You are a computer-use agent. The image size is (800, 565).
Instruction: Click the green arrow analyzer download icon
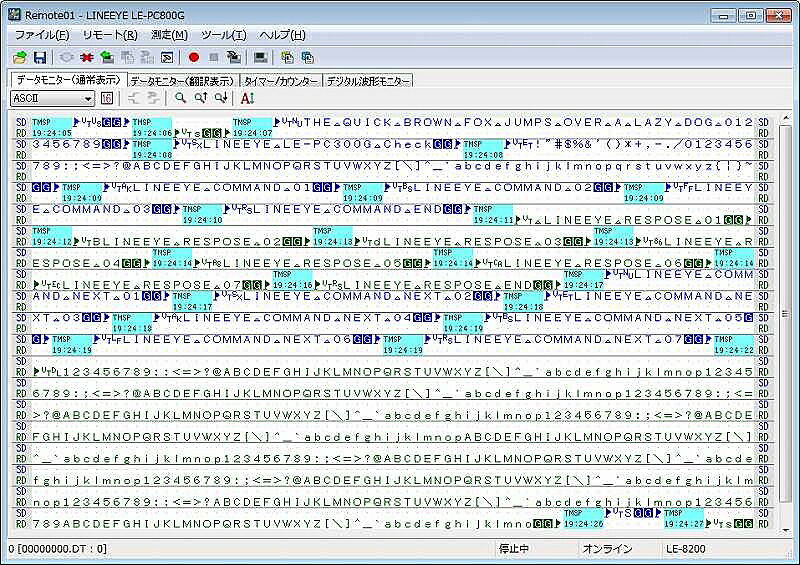[107, 57]
